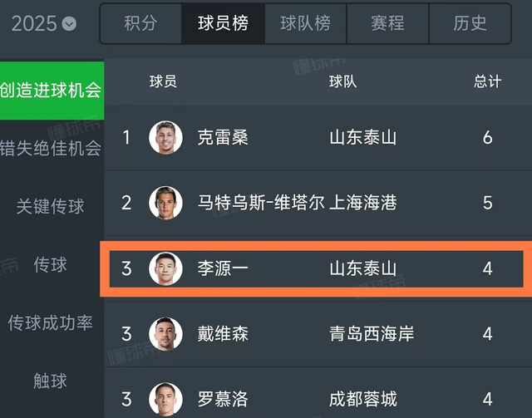Image resolution: width=532 pixels, height=418 pixels.
Task: Switch to the 积分 tab
Action: [x=140, y=23]
